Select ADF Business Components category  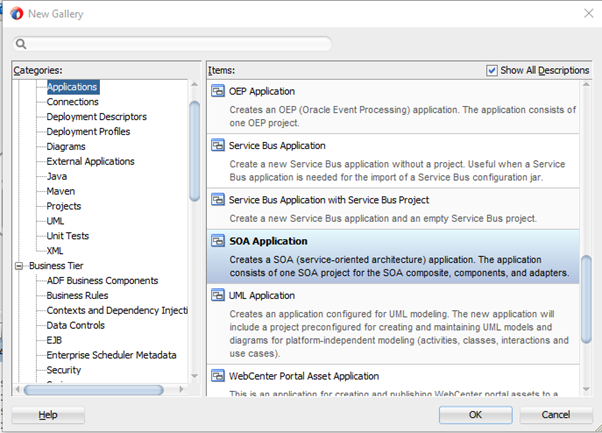102,281
